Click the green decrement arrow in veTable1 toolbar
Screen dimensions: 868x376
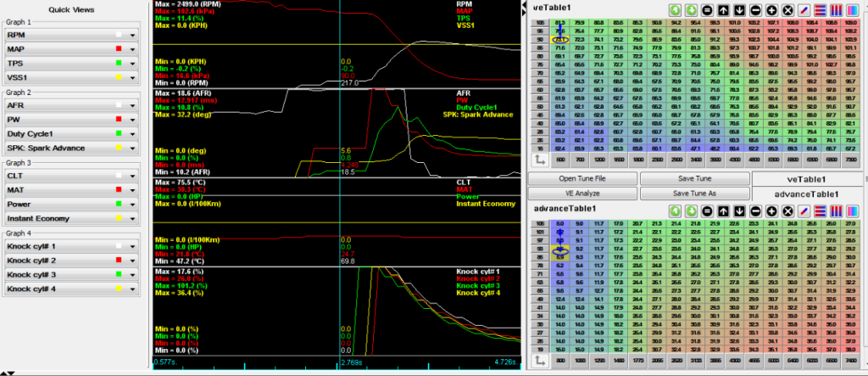691,10
